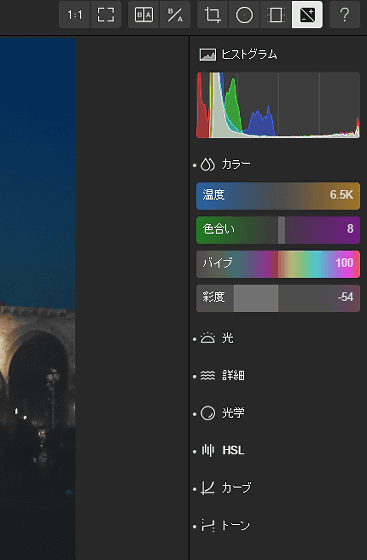Click the 彩度 saturation slider bar

point(278,298)
